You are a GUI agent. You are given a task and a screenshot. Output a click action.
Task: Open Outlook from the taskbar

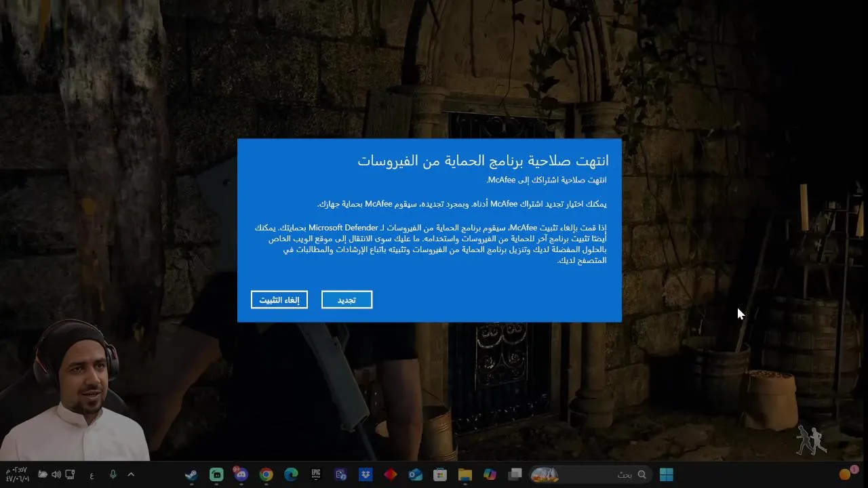[x=415, y=474]
